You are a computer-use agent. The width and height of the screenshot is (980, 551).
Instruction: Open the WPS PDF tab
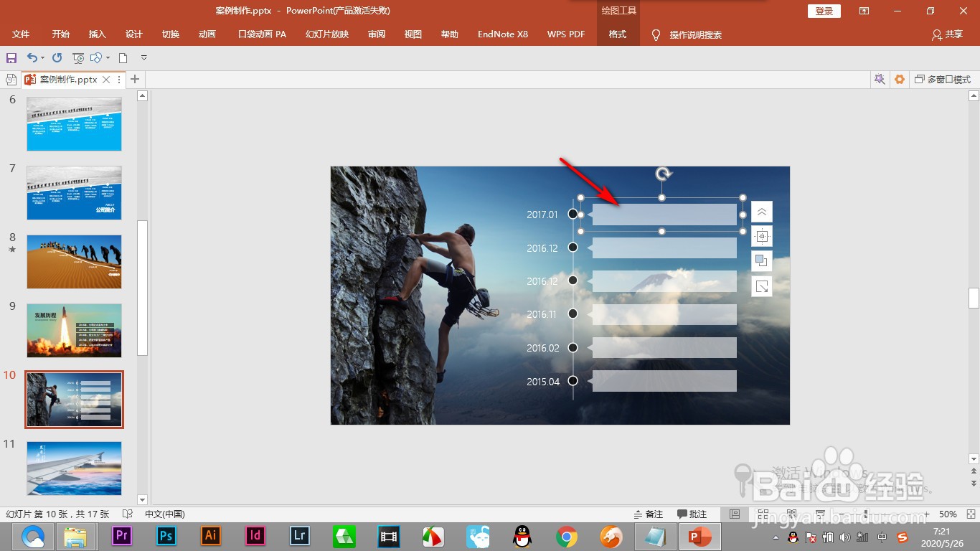pyautogui.click(x=566, y=34)
